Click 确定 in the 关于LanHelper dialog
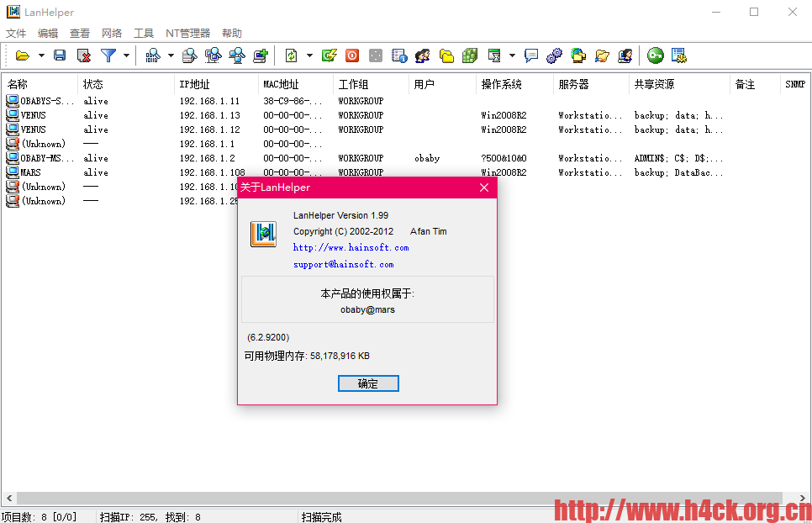812x523 pixels. coord(368,383)
